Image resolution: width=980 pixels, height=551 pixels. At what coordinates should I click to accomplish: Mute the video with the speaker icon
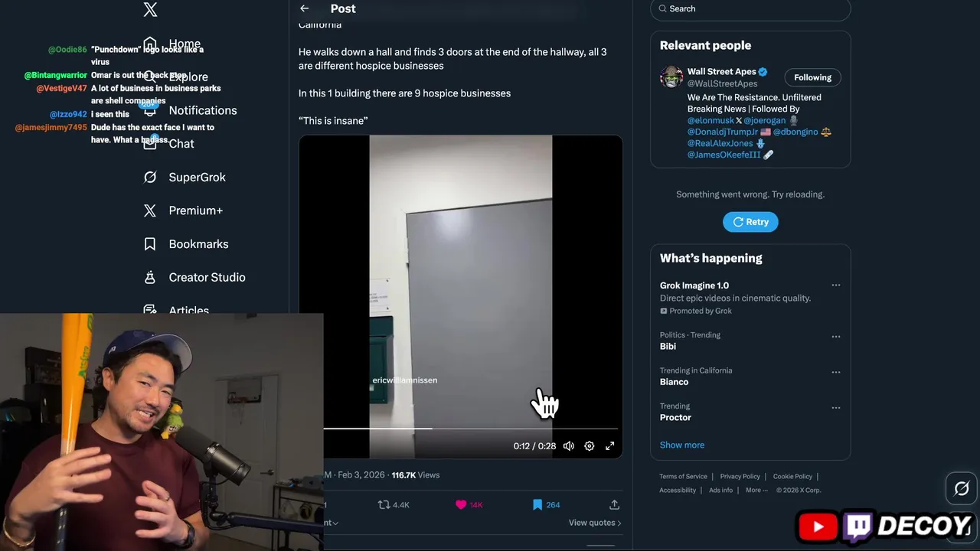click(x=569, y=446)
